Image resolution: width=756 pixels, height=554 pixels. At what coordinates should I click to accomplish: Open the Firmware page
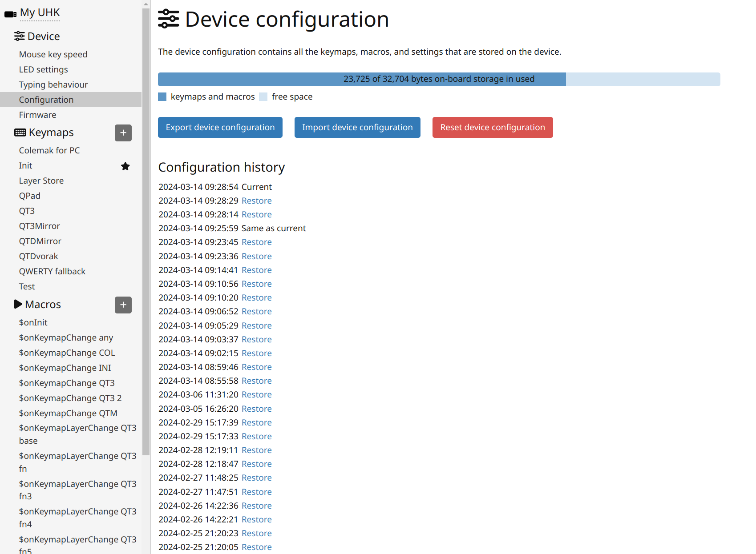pos(37,115)
